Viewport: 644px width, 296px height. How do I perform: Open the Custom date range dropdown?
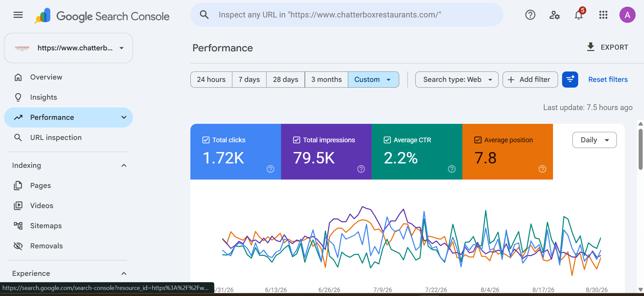pos(373,80)
